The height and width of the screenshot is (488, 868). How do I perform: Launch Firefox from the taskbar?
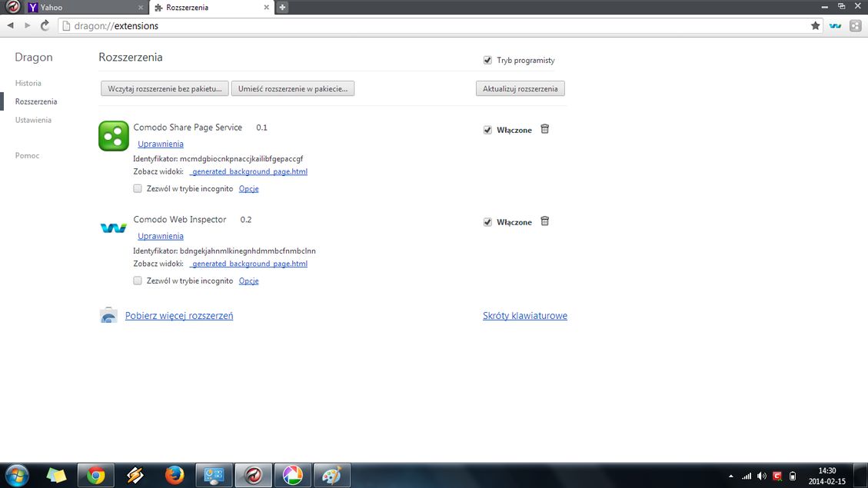click(x=175, y=475)
